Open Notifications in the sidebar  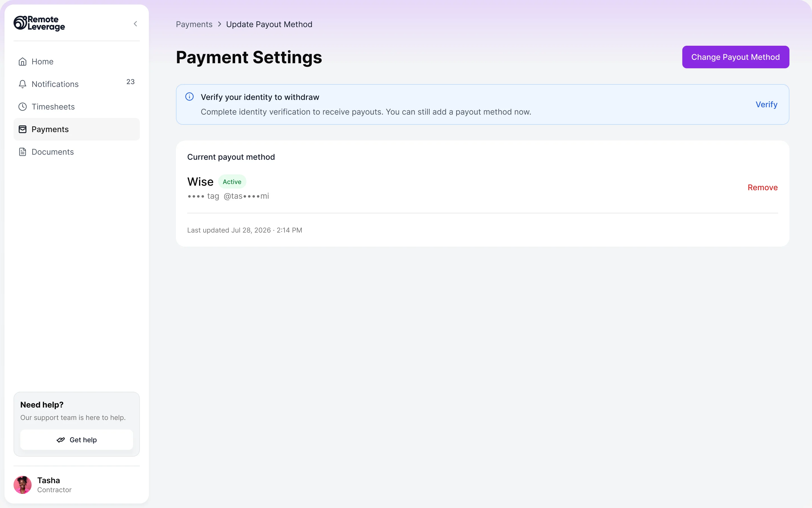click(x=76, y=84)
